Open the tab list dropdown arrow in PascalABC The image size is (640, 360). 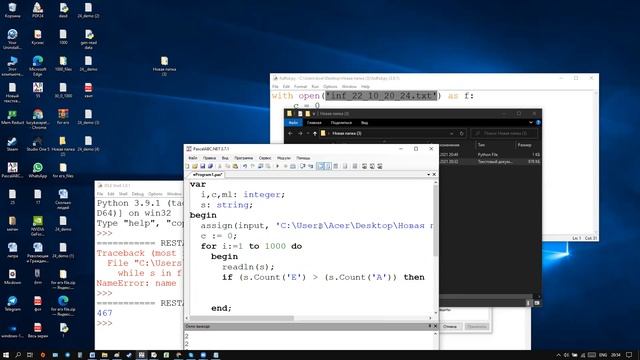pos(429,175)
